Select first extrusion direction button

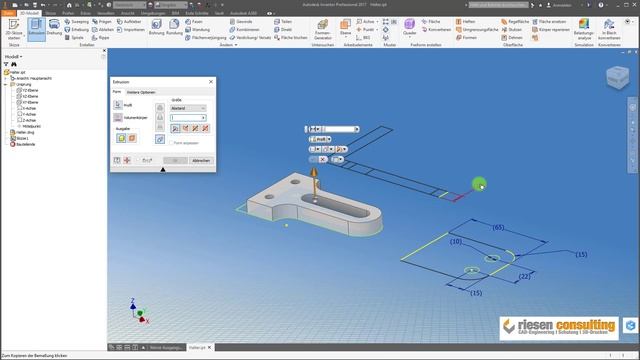[x=176, y=129]
